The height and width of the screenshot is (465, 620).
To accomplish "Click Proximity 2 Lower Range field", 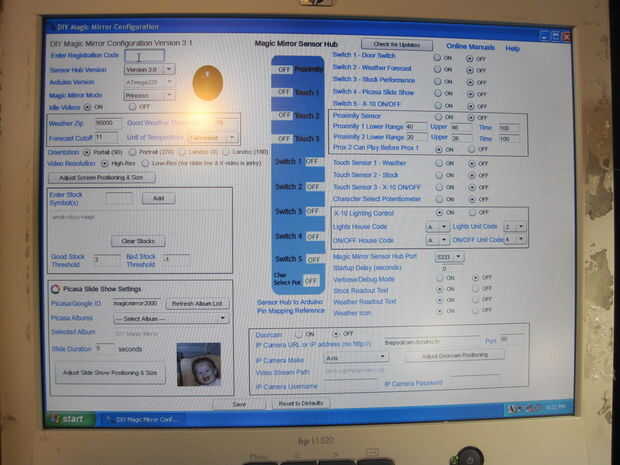I will 416,137.
